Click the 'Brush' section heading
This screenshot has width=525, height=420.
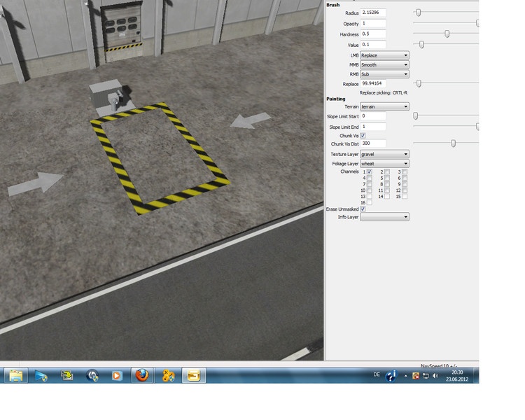click(x=332, y=5)
